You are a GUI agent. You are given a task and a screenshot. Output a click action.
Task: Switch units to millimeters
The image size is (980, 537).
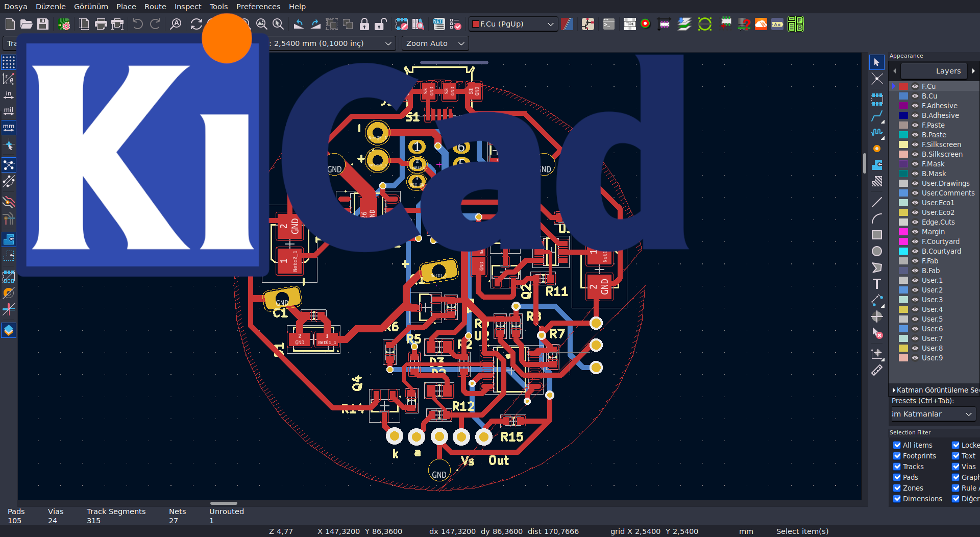[x=9, y=128]
